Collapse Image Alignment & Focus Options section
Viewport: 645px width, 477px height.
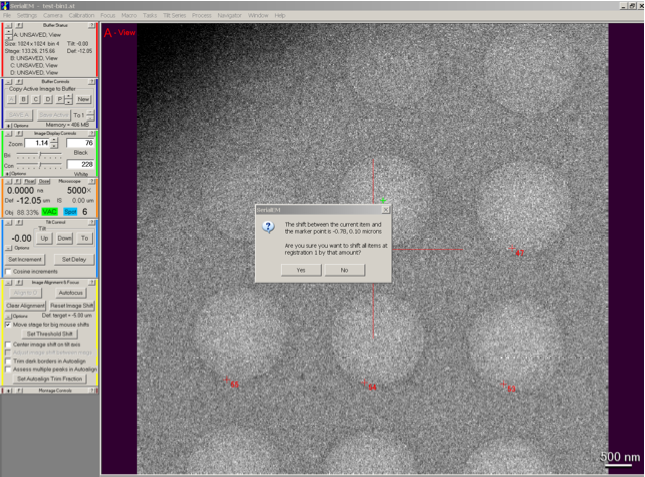[5, 316]
